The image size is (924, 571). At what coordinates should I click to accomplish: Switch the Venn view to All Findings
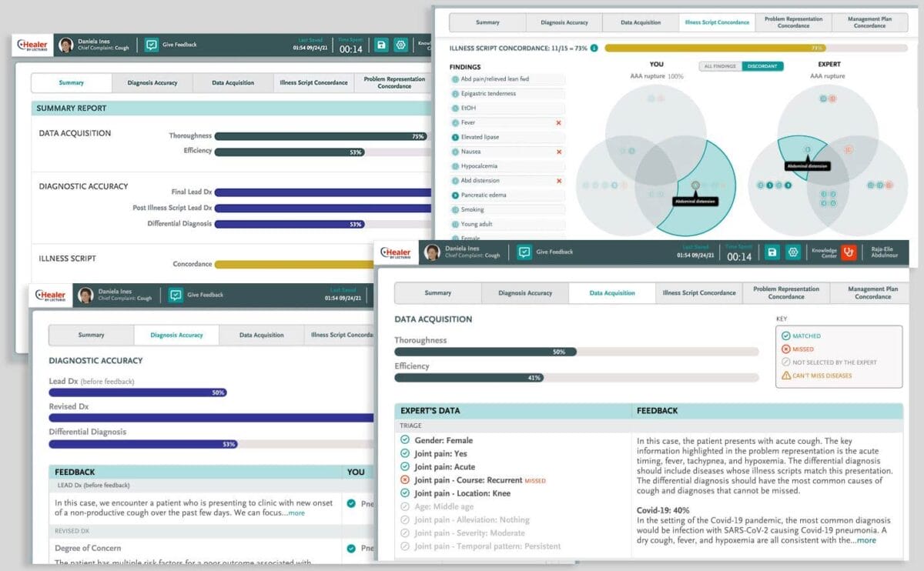pyautogui.click(x=719, y=66)
